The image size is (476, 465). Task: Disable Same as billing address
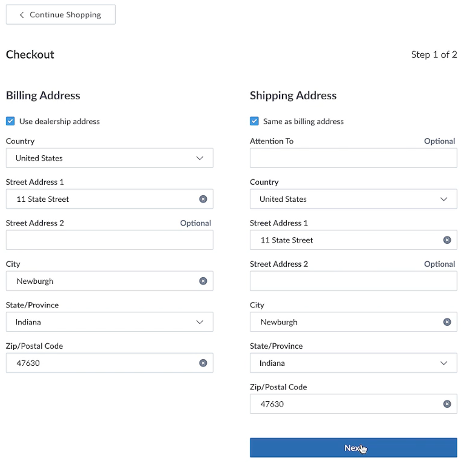pyautogui.click(x=254, y=121)
